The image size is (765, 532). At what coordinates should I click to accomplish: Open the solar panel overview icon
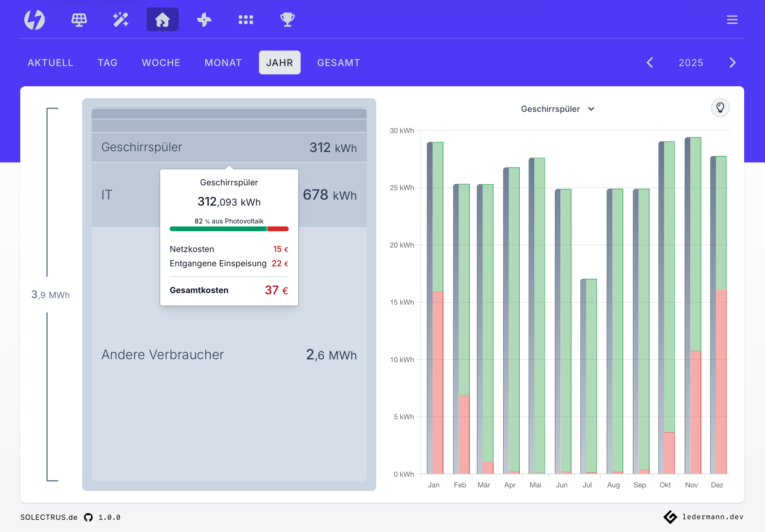(79, 19)
